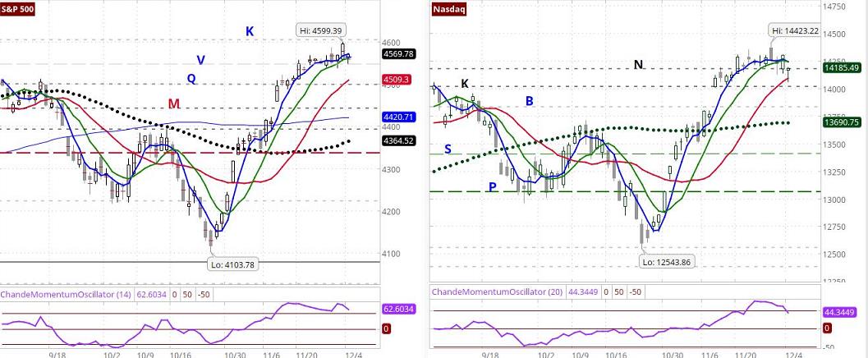Click the 44.3449 value in the Nasdaq indicator header

coord(582,291)
